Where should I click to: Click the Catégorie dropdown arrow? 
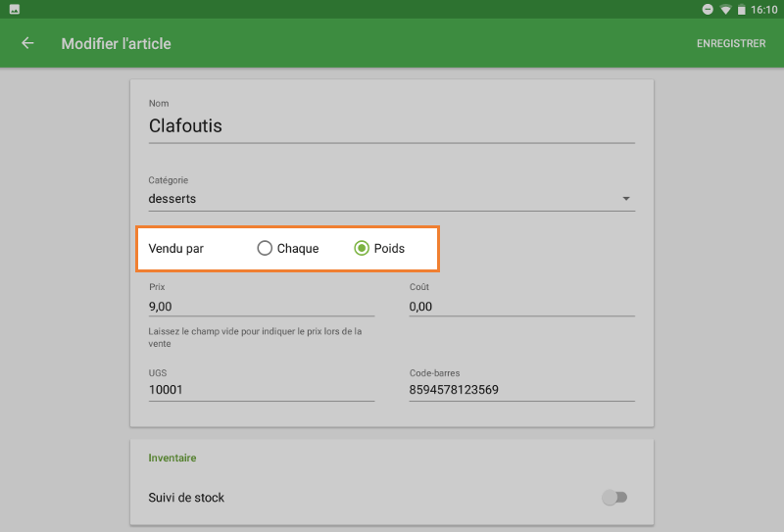[x=626, y=199]
